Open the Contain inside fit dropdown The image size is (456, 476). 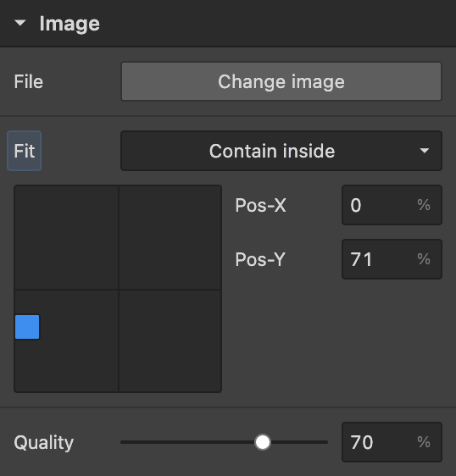click(281, 151)
